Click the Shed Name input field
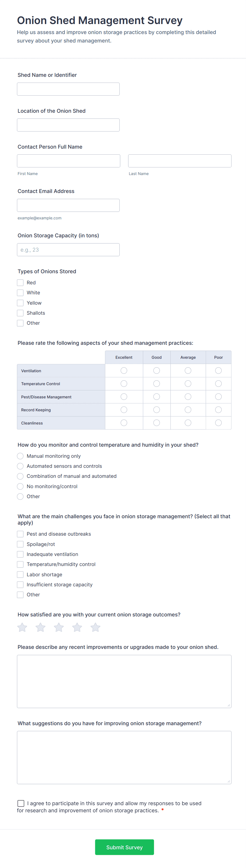Viewport: 246px width, 868px height. [68, 89]
